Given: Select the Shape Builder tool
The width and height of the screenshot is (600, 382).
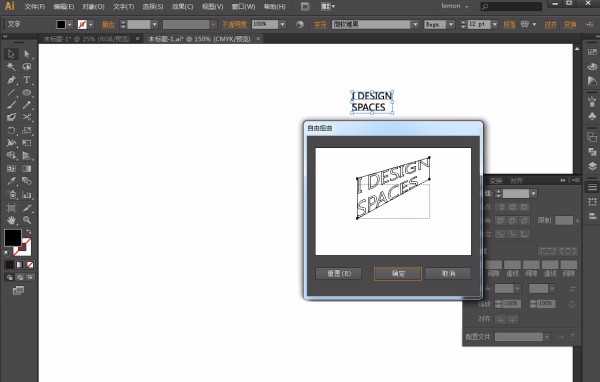Looking at the screenshot, I should click(x=11, y=156).
